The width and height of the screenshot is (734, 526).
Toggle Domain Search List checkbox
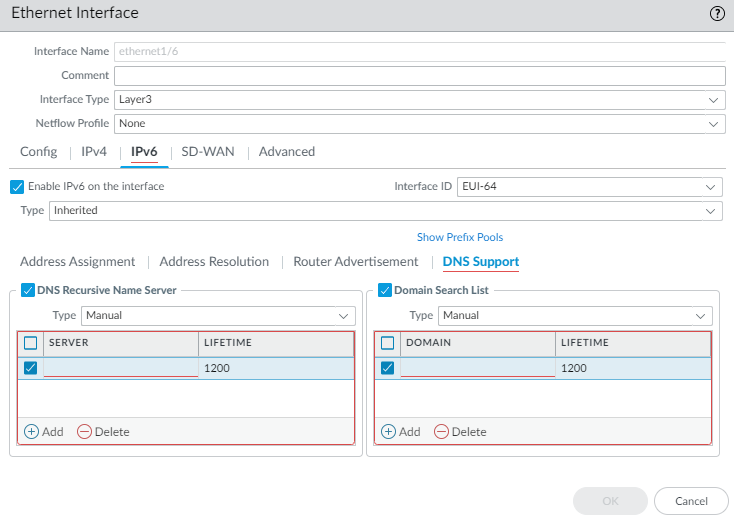click(385, 290)
